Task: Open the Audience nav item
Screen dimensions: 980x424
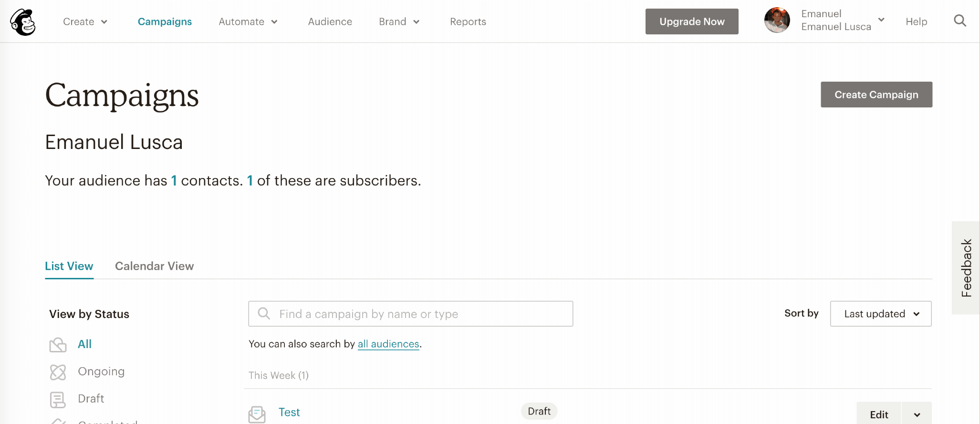Action: pyautogui.click(x=330, y=21)
